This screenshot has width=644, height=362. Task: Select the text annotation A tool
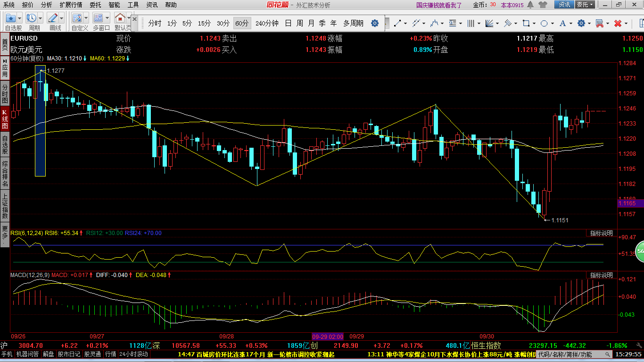click(562, 23)
